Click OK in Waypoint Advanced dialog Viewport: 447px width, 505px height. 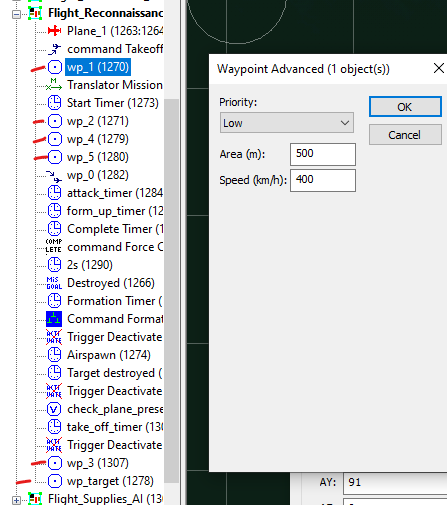pyautogui.click(x=405, y=107)
